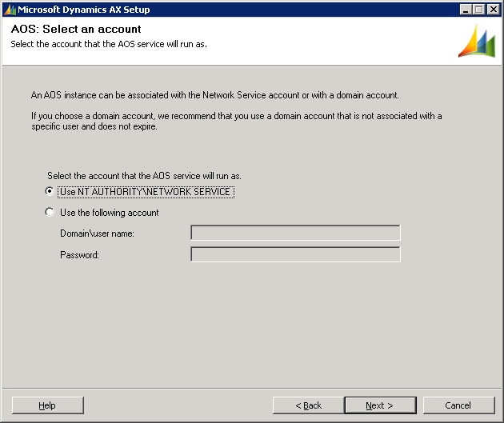
Task: Click the Dynamics AX title bar icon
Action: coord(10,10)
